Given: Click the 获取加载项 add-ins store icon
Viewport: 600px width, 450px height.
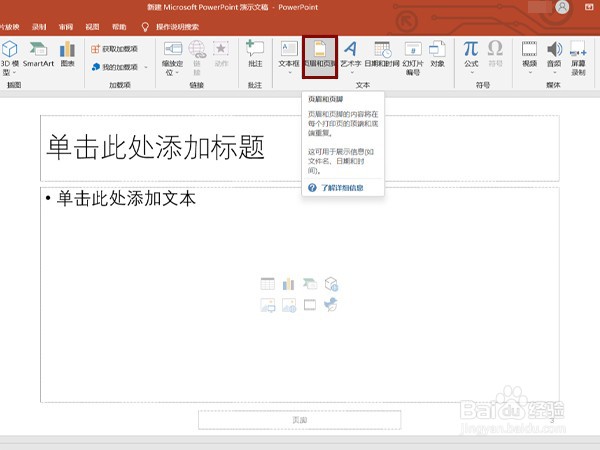Looking at the screenshot, I should [x=95, y=49].
